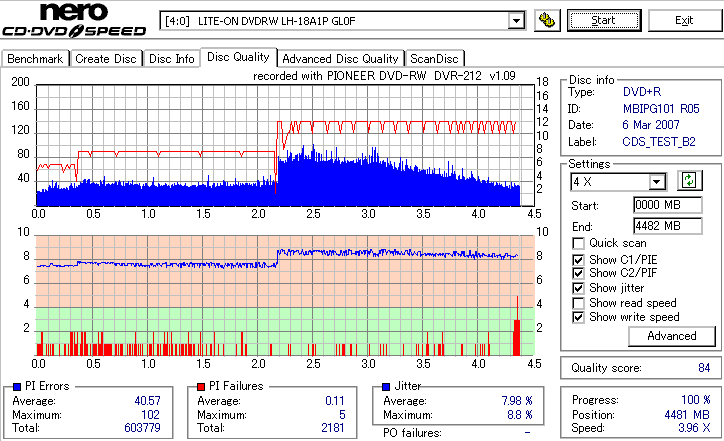The width and height of the screenshot is (724, 441).
Task: Click the PI Failures maximum 5
Action: pyautogui.click(x=342, y=415)
